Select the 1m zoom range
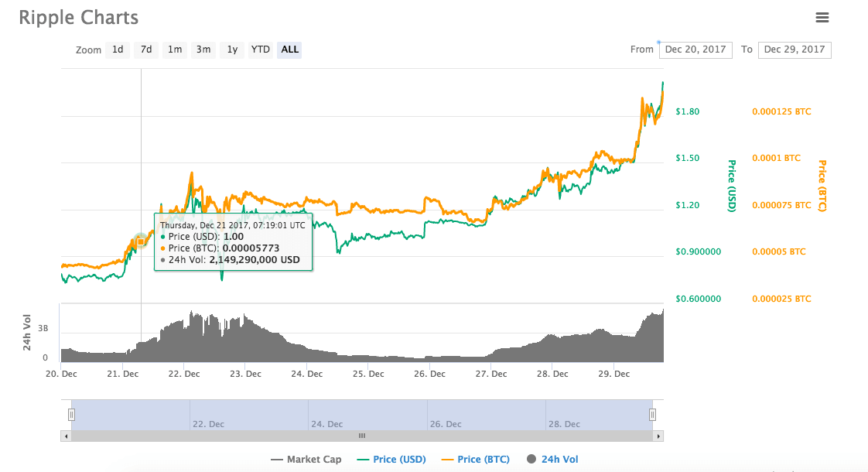Screen dimensions: 868x472 coord(175,50)
